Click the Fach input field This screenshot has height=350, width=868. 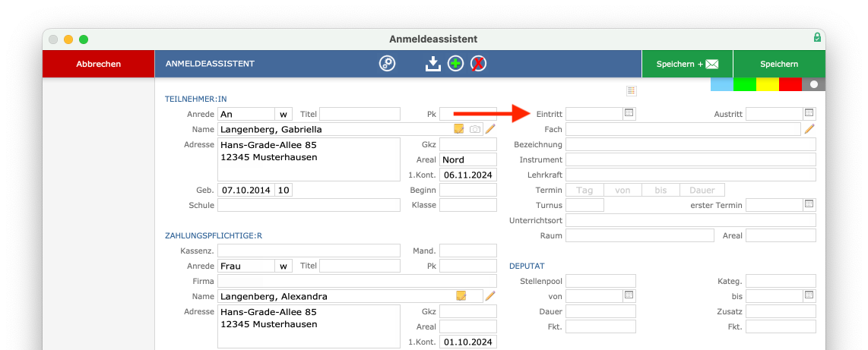click(683, 129)
